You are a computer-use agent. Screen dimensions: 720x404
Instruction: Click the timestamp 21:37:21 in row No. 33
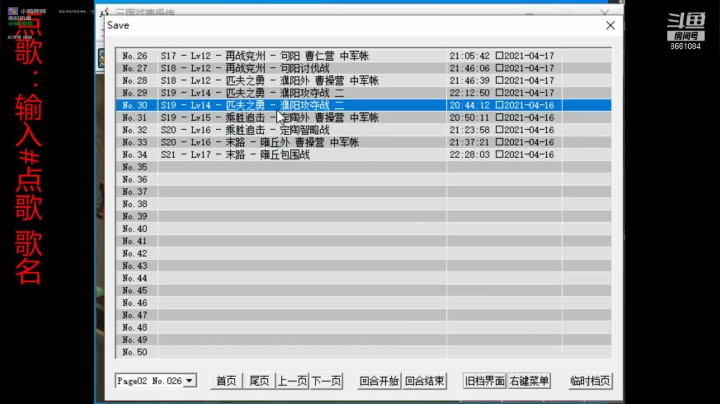[469, 142]
